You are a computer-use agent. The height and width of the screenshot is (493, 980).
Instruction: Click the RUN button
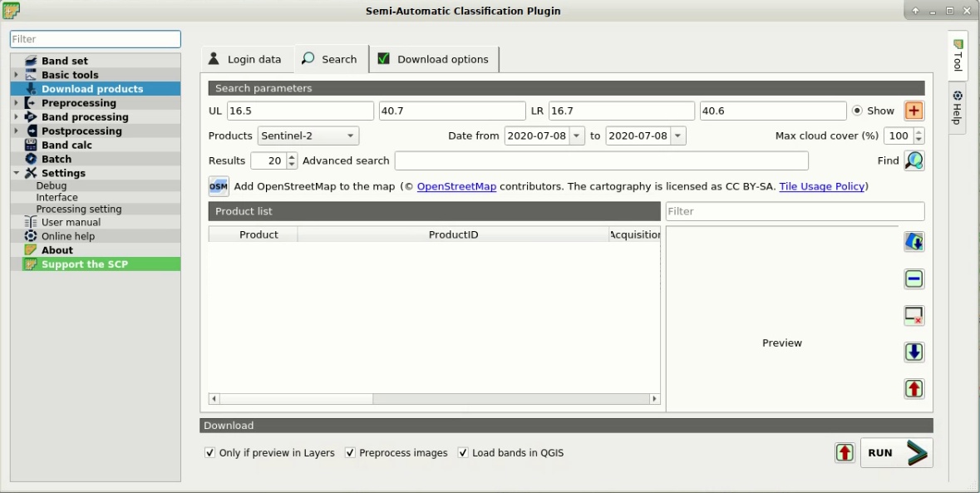click(897, 452)
